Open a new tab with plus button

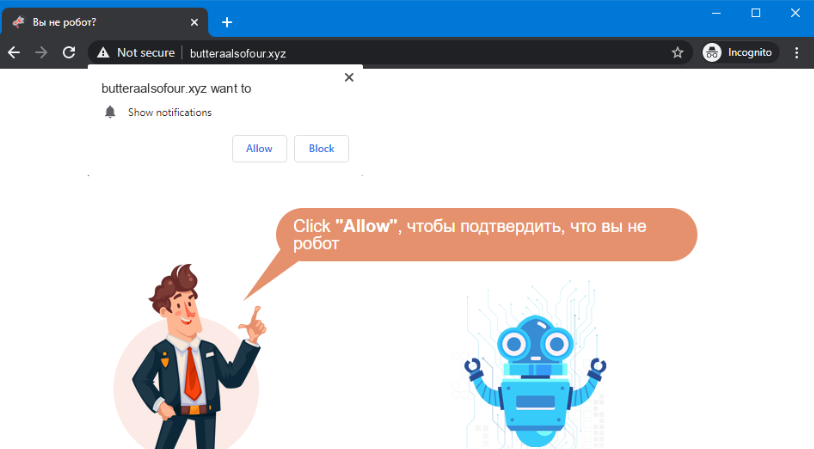coord(227,22)
